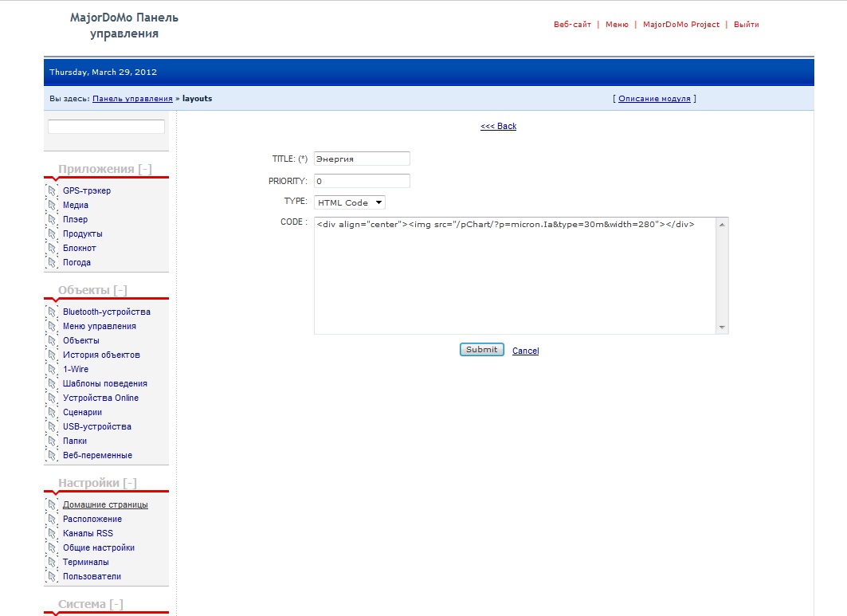This screenshot has width=847, height=616.
Task: Open the Веб-сайт top menu link
Action: 572,25
